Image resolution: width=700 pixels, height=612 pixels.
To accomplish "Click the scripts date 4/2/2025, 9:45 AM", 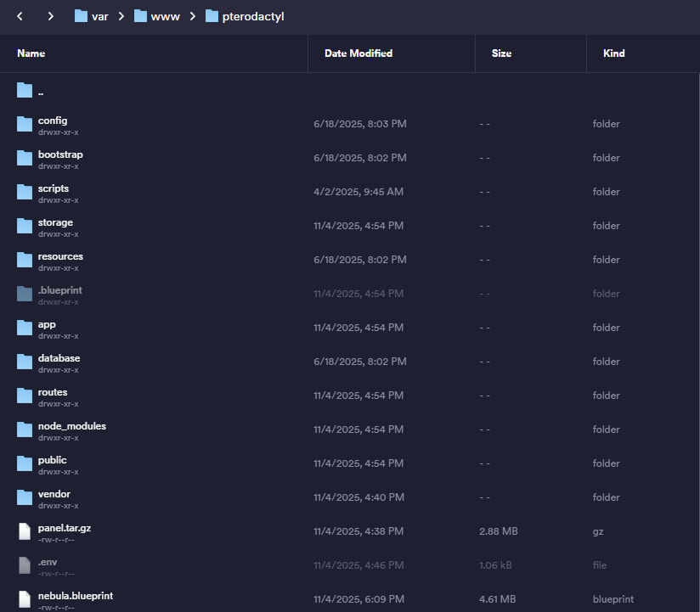I will coord(358,192).
